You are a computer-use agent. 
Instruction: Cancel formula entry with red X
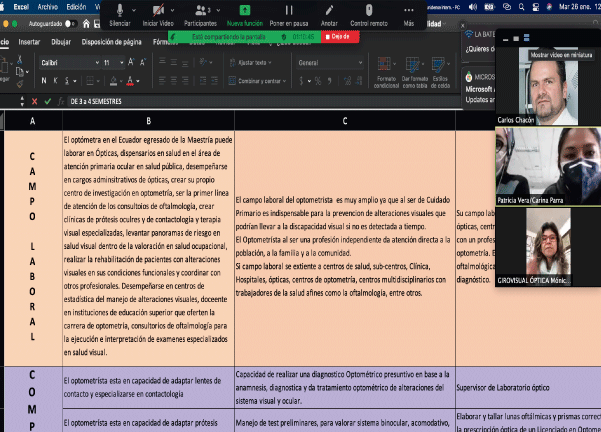pyautogui.click(x=34, y=101)
